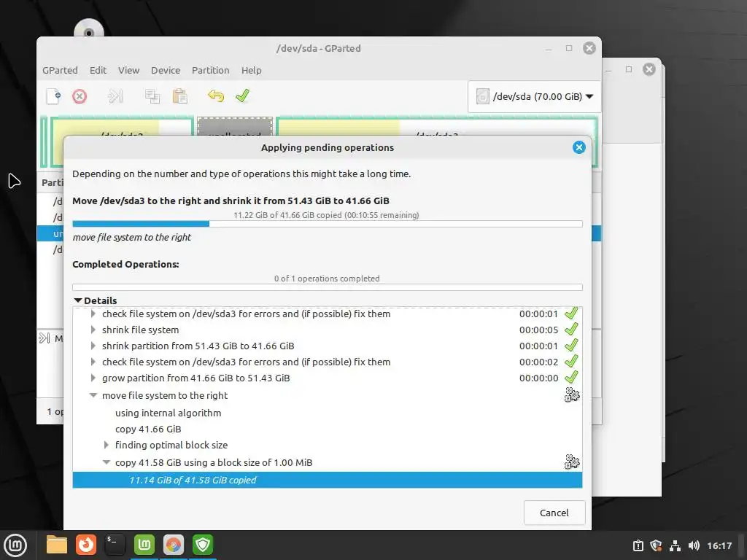Open the View menu
This screenshot has height=560, width=747.
(x=128, y=70)
